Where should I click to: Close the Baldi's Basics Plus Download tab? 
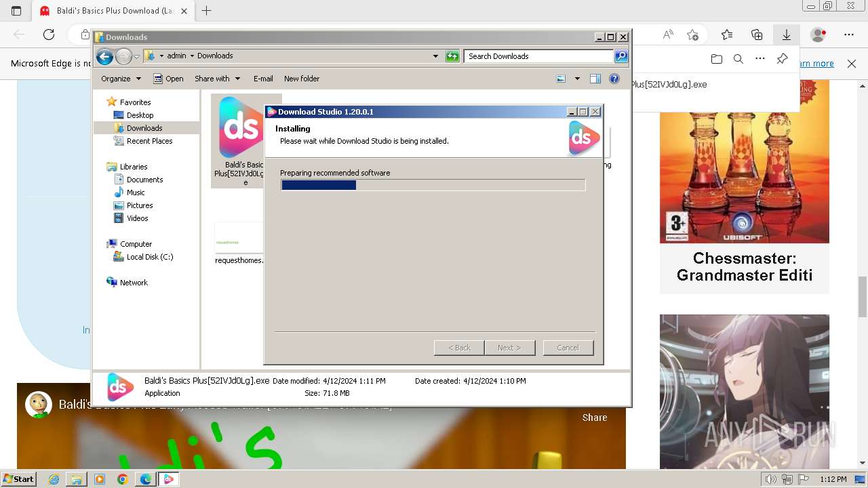click(x=184, y=11)
